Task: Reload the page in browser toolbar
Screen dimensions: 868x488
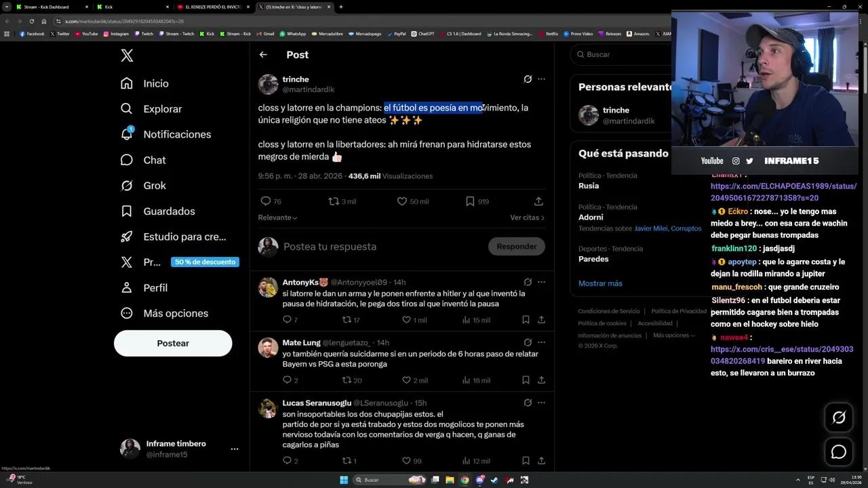Action: point(31,21)
